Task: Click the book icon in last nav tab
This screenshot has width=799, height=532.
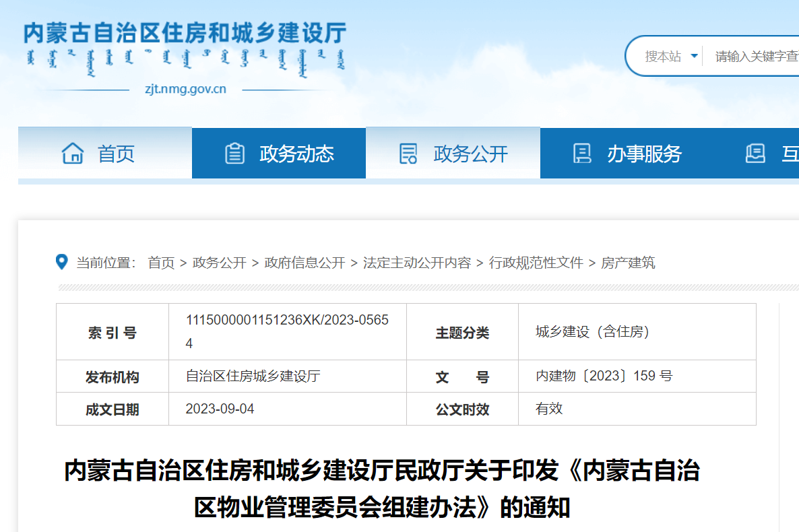Action: click(755, 154)
